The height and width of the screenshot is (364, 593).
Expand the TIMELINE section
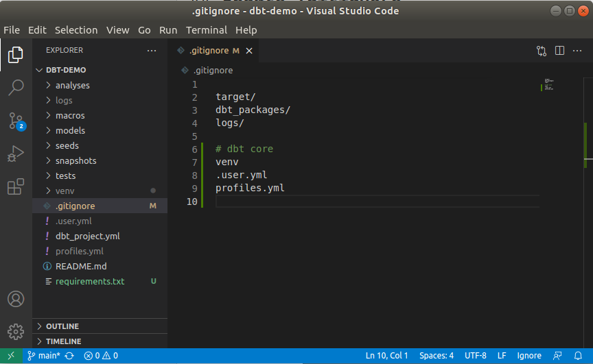click(x=100, y=341)
